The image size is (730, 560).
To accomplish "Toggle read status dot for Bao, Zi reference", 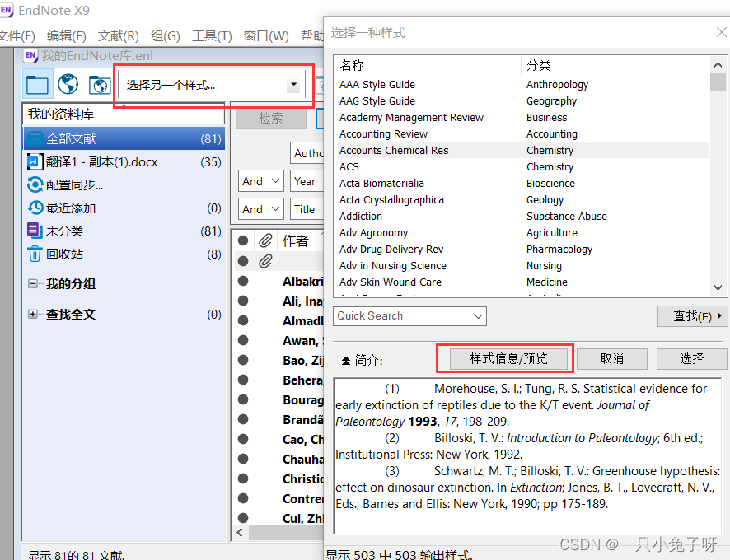I will click(x=242, y=360).
